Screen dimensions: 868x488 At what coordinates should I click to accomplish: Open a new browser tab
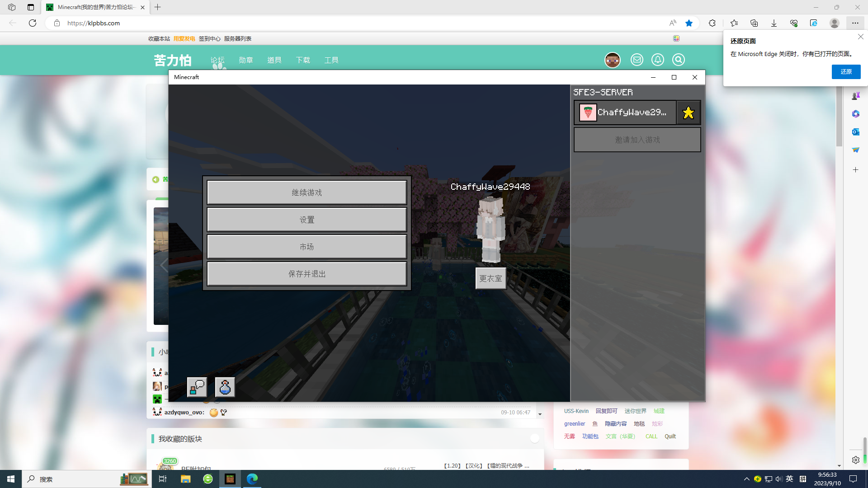pos(158,7)
